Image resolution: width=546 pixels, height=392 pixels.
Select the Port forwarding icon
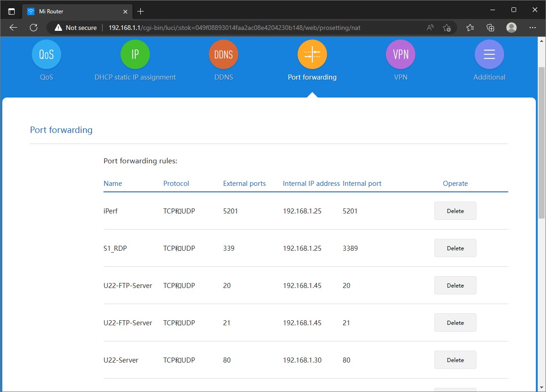point(312,54)
